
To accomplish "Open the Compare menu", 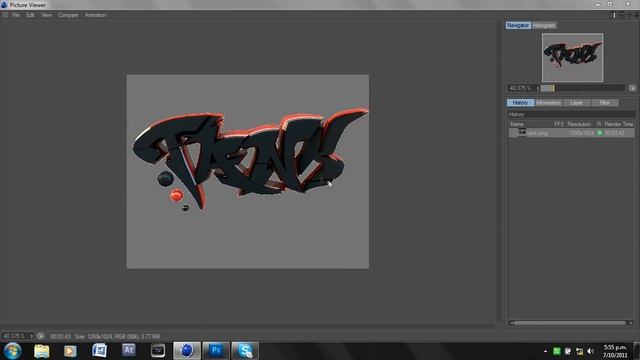I will click(68, 15).
